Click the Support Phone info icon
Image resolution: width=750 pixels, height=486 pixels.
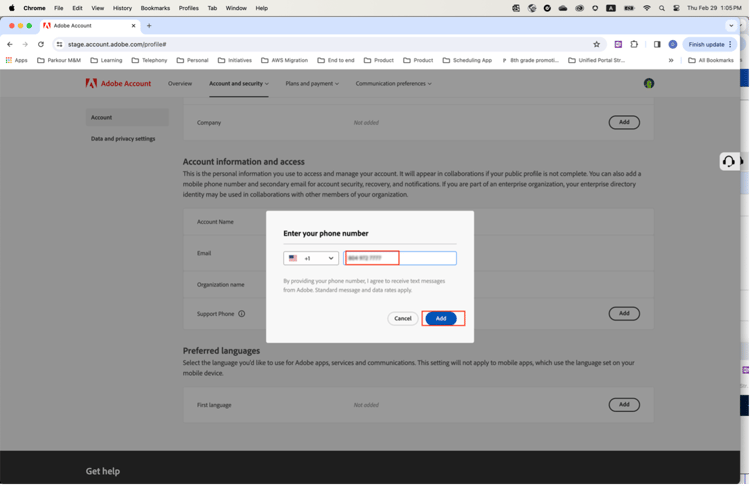[242, 314]
